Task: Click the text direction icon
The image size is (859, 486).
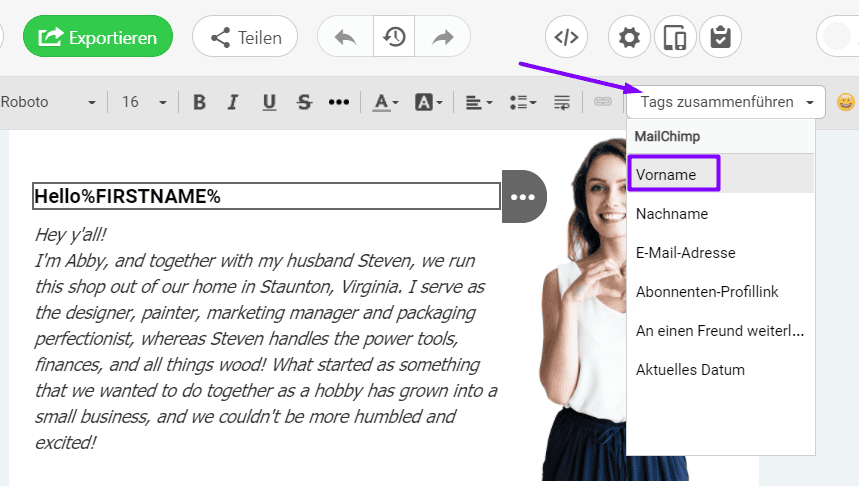Action: (x=562, y=102)
